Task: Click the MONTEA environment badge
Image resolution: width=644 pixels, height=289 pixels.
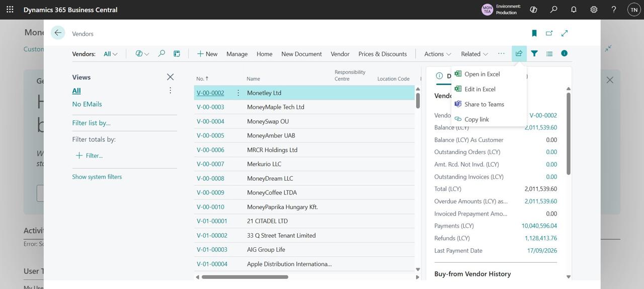Action: point(487,10)
